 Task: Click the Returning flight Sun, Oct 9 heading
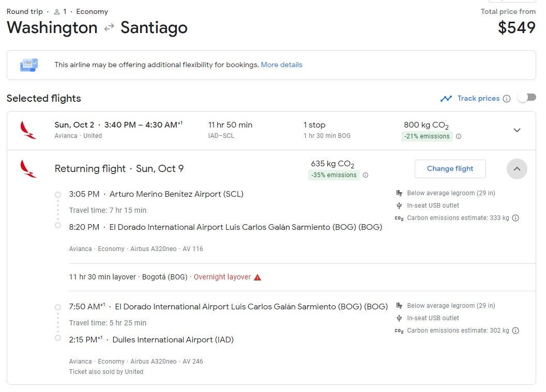click(119, 169)
